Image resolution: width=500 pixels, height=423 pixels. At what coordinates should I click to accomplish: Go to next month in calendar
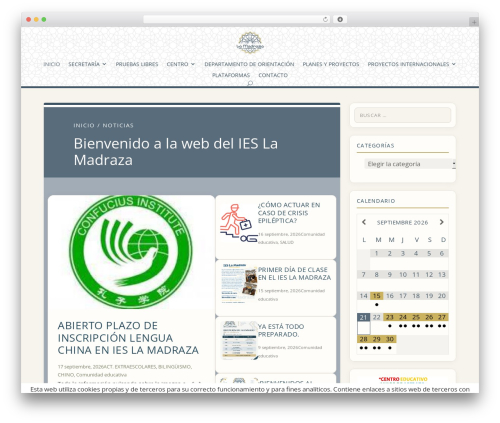442,222
